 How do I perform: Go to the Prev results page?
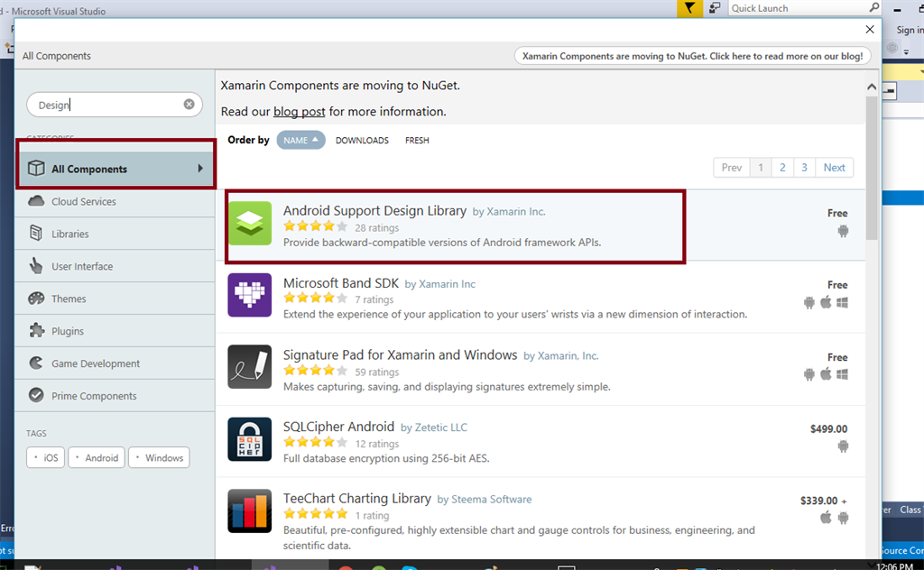click(731, 167)
